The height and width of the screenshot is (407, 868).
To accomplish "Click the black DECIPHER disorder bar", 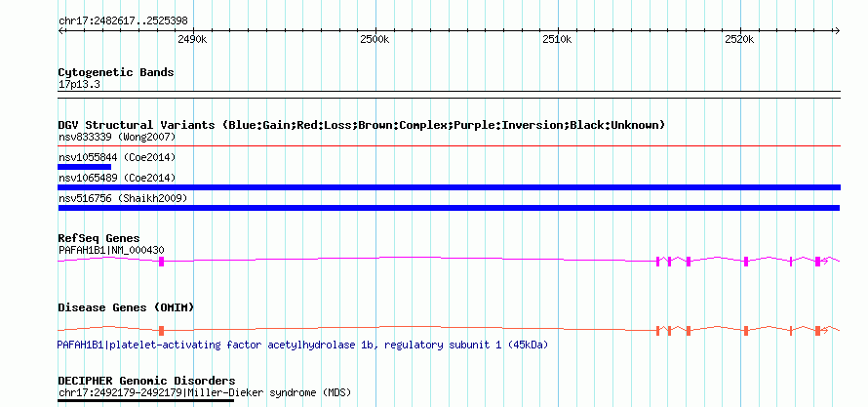I will tap(146, 400).
